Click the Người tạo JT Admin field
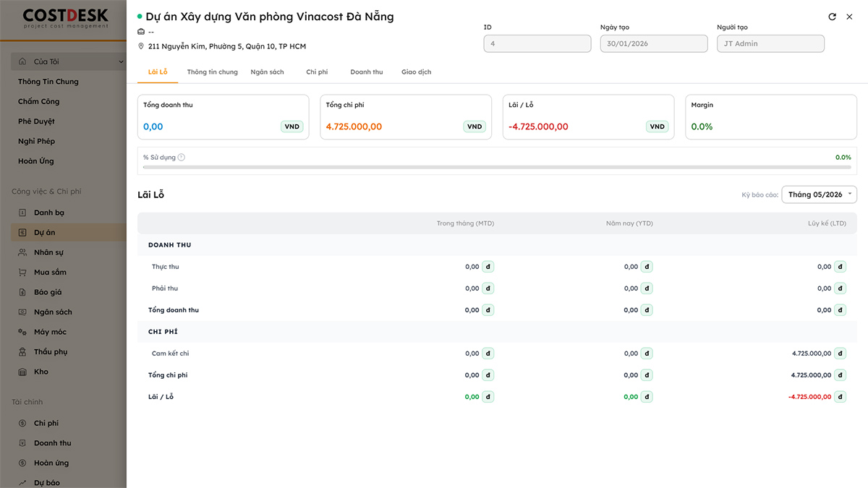Viewport: 868px width, 488px height. [x=770, y=43]
